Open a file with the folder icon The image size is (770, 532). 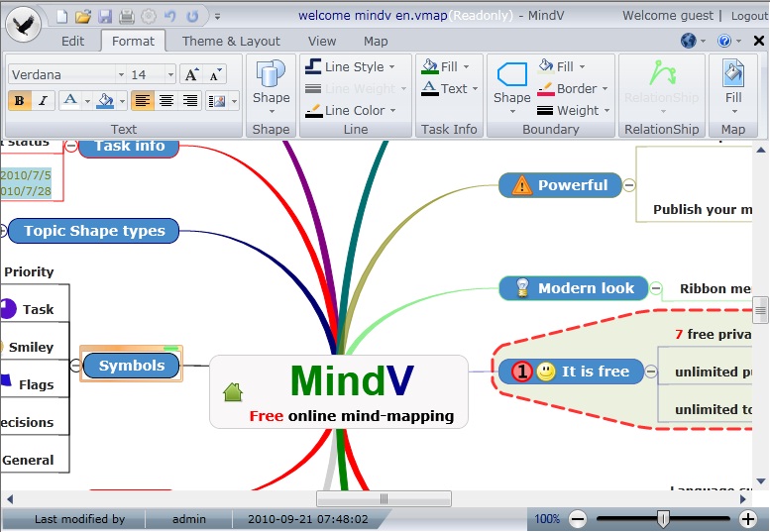click(x=83, y=16)
